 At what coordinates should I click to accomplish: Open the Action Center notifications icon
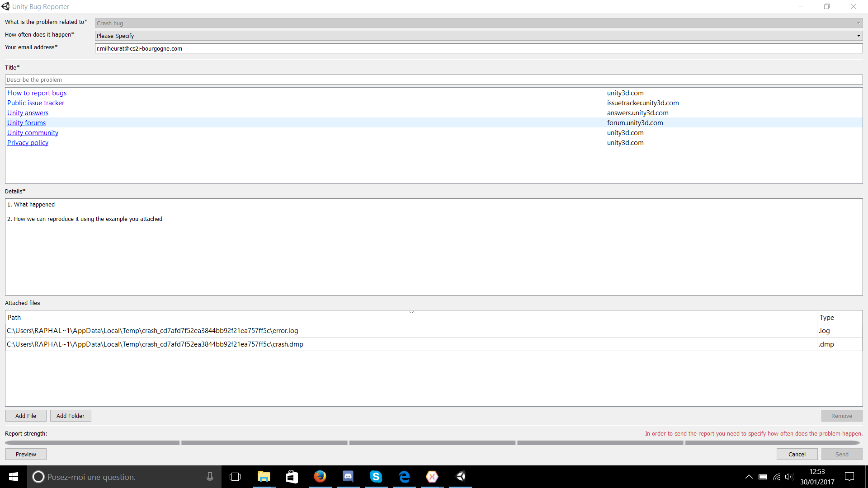click(x=849, y=477)
